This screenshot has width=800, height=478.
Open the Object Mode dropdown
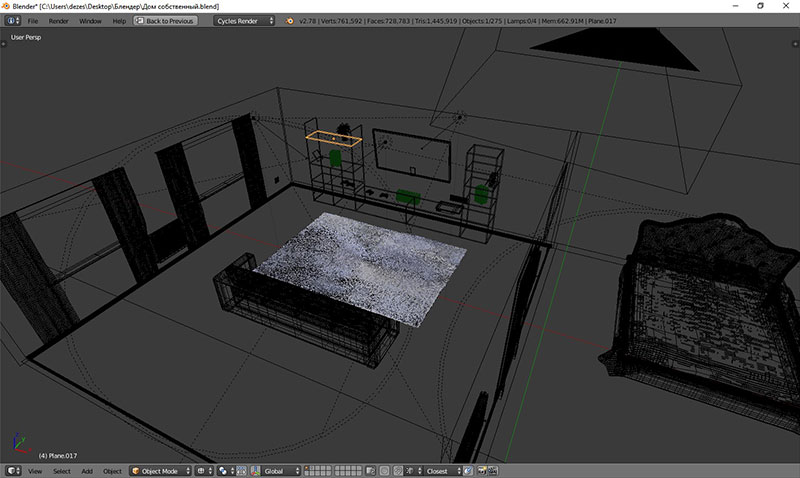(159, 470)
